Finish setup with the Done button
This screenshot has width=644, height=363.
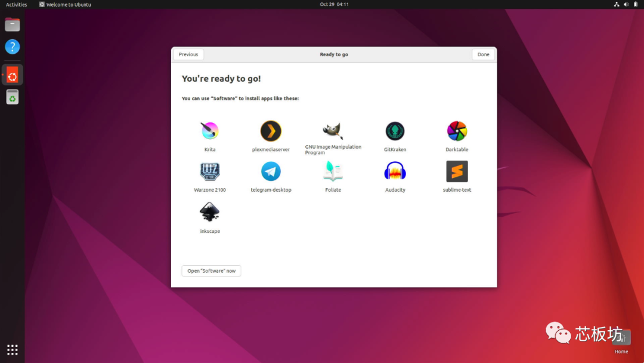(484, 54)
